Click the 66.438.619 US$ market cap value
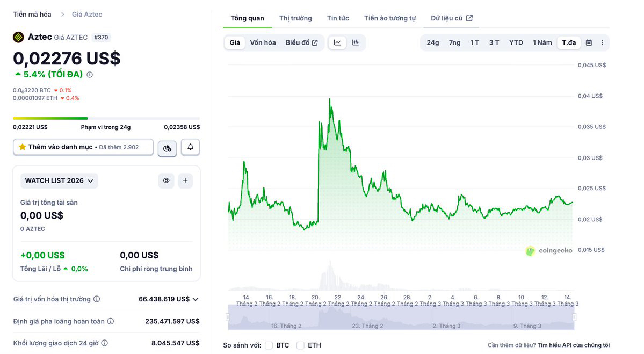Viewport: 644px width, 354px height. pos(164,299)
